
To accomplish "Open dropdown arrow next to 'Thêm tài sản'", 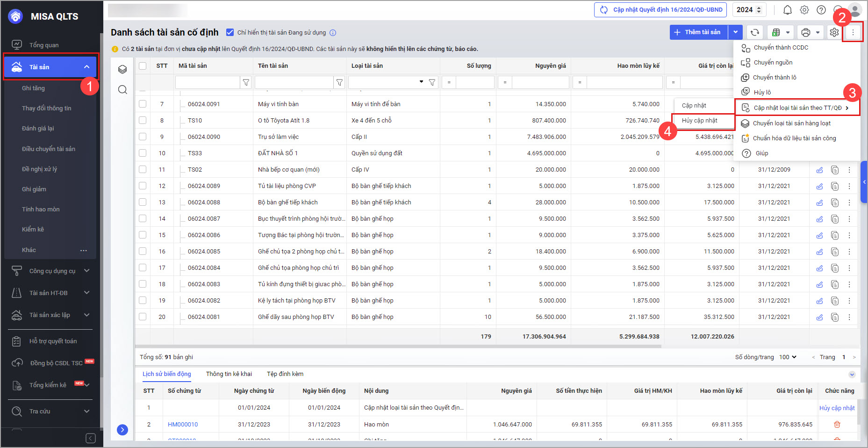I will coord(736,32).
